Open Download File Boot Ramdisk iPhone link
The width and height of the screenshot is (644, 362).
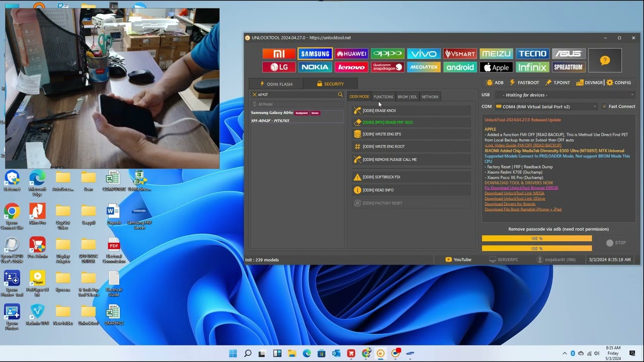coord(523,210)
